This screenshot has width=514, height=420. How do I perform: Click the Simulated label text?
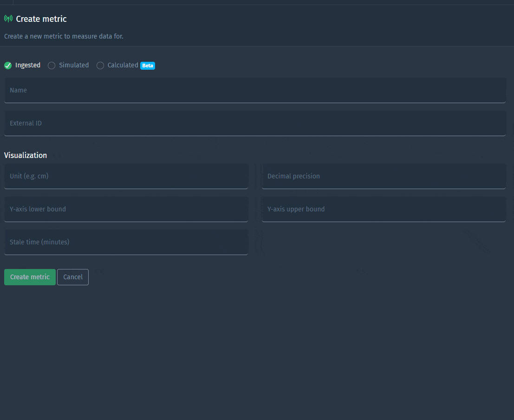[x=74, y=66]
